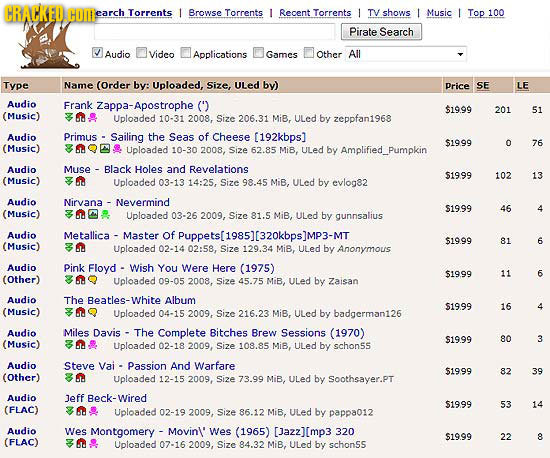Go to Music section
The width and height of the screenshot is (550, 458).
tap(439, 13)
